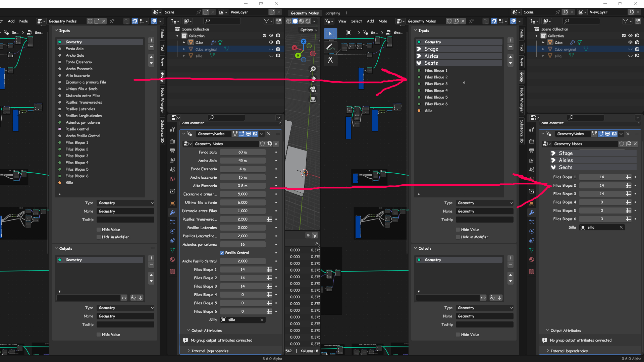Image resolution: width=644 pixels, height=362 pixels.
Task: Open Node Wrangler sidebar tab in left window
Action: tap(162, 100)
